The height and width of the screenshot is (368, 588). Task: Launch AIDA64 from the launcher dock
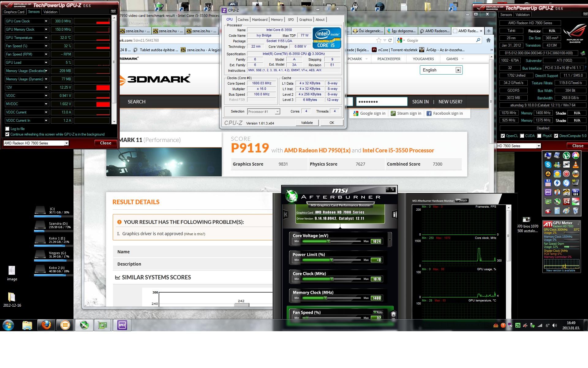(567, 201)
